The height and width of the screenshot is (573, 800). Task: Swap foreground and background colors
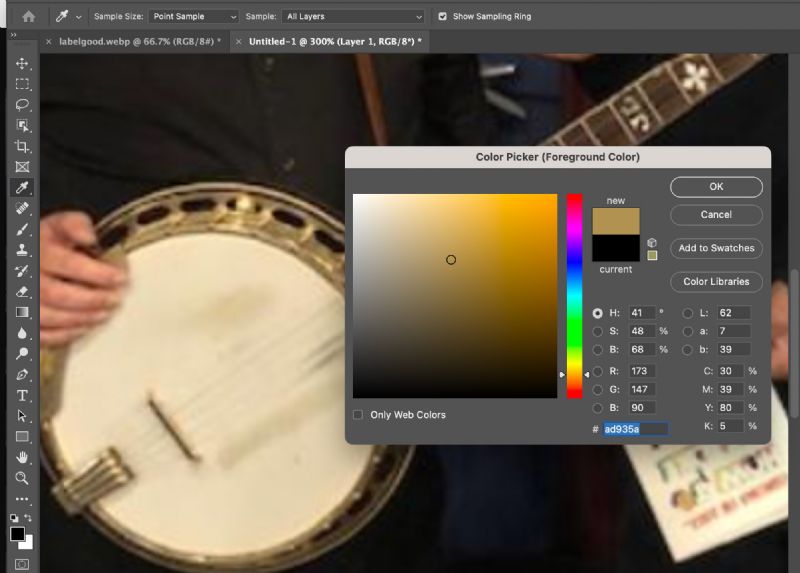28,518
